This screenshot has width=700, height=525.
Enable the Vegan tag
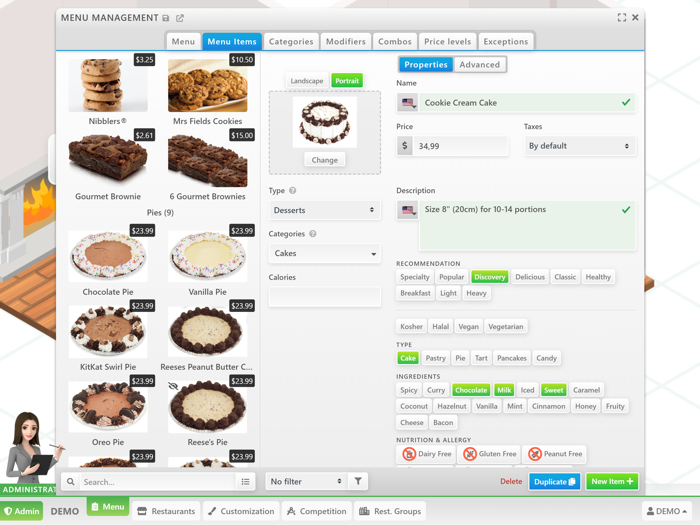coord(468,326)
